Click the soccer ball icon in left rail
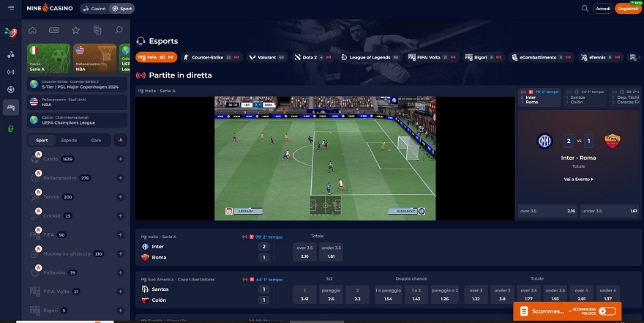Screen dimensions: 644x323 click(11, 89)
